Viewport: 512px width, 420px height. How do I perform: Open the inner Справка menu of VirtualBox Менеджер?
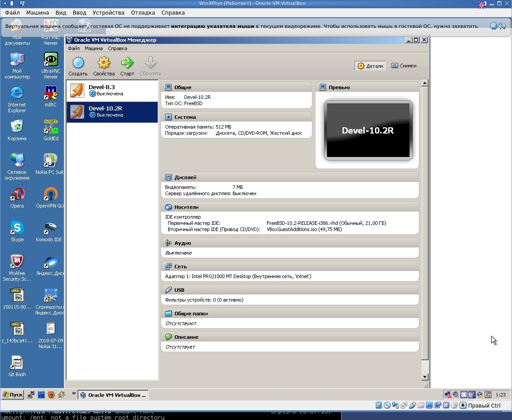(x=118, y=48)
